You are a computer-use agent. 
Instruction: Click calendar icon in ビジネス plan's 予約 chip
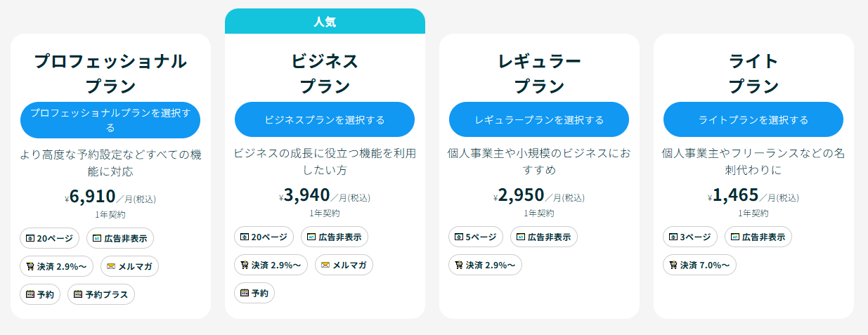[244, 293]
